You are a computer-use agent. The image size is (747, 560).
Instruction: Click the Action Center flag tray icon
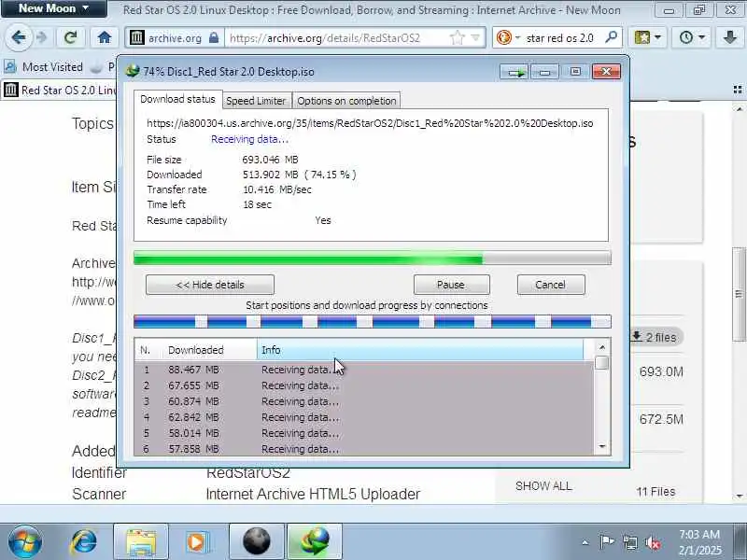coord(606,542)
